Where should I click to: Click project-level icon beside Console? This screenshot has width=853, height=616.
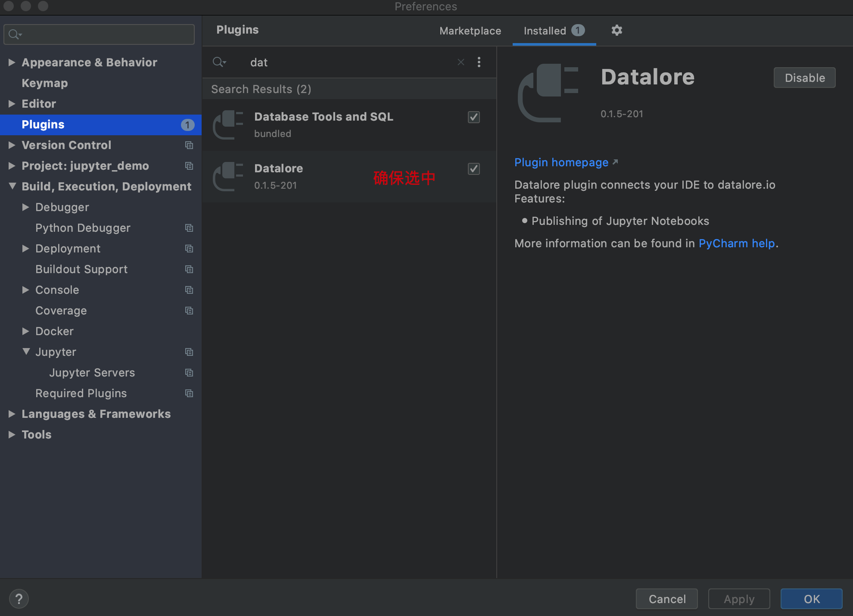[189, 290]
